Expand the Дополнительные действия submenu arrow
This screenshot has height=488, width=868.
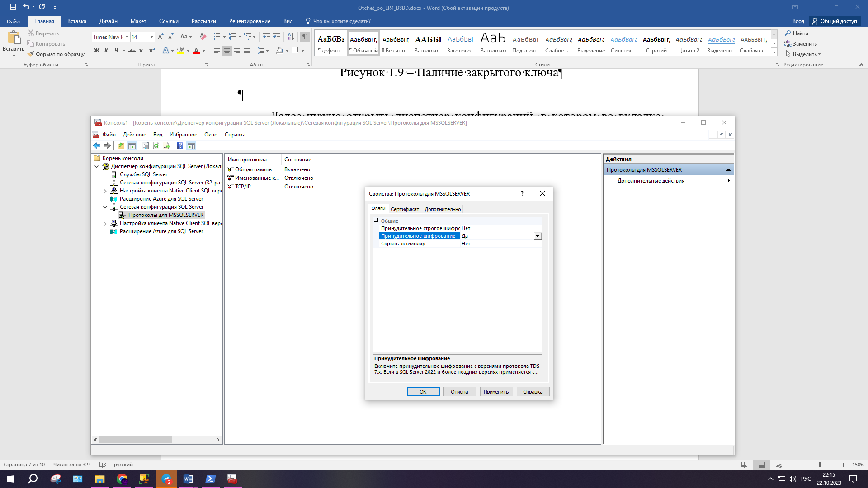[728, 181]
